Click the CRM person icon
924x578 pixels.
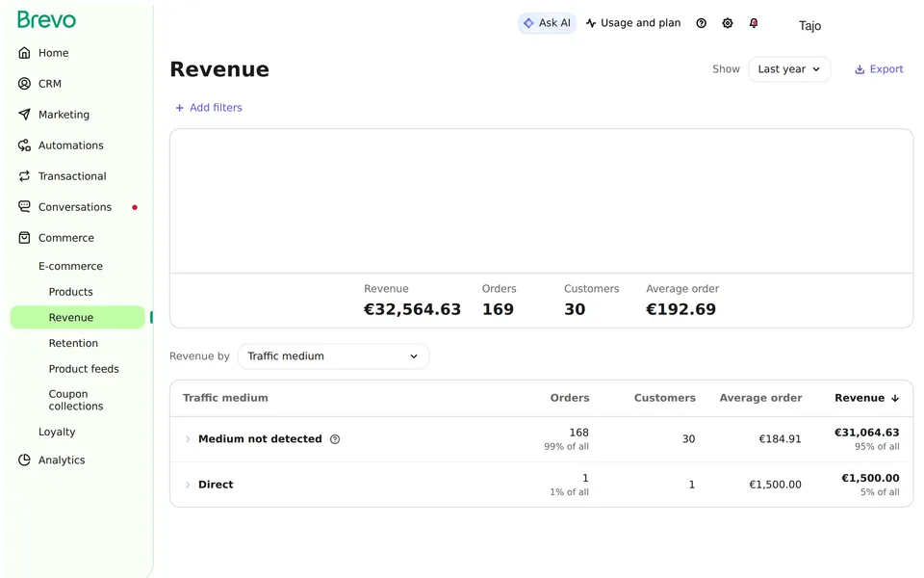point(24,84)
